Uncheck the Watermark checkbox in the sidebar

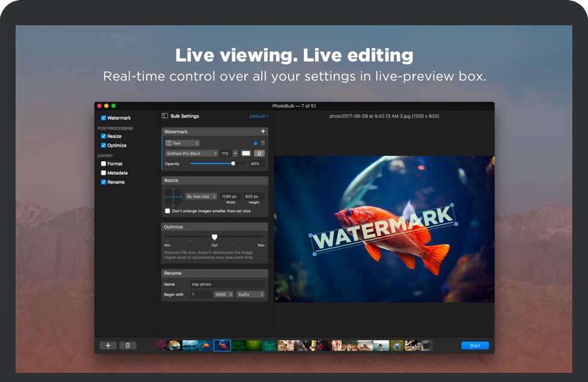[104, 118]
